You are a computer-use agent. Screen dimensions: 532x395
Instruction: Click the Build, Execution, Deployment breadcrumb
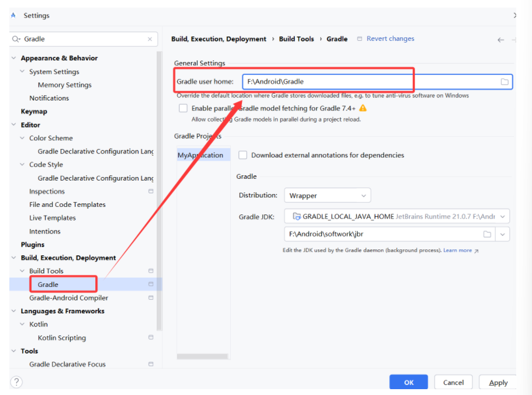click(x=219, y=39)
